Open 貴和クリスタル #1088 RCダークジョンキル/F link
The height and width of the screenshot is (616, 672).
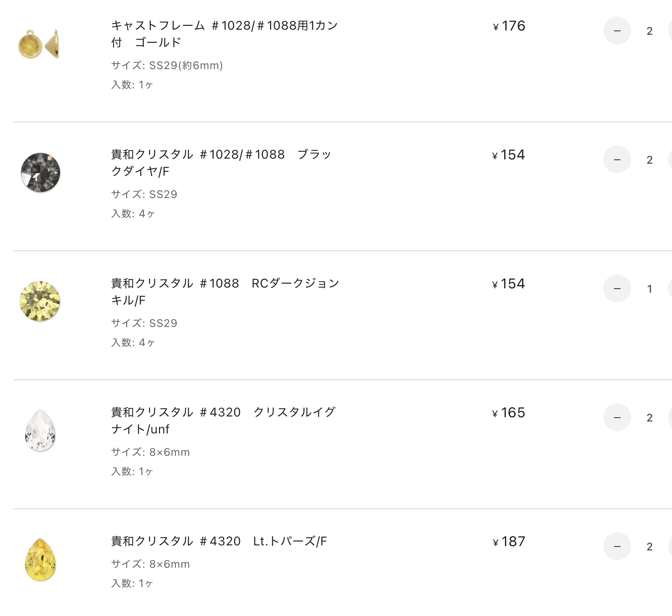tap(225, 291)
